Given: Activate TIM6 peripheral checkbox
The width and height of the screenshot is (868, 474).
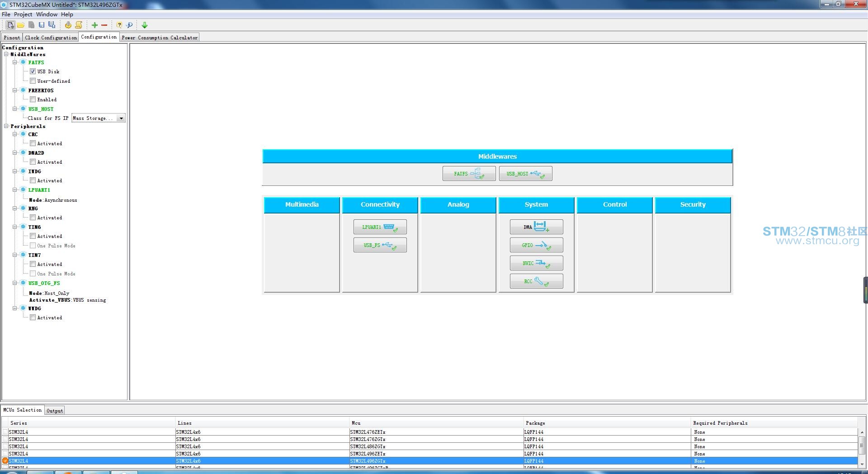Looking at the screenshot, I should click(x=33, y=236).
